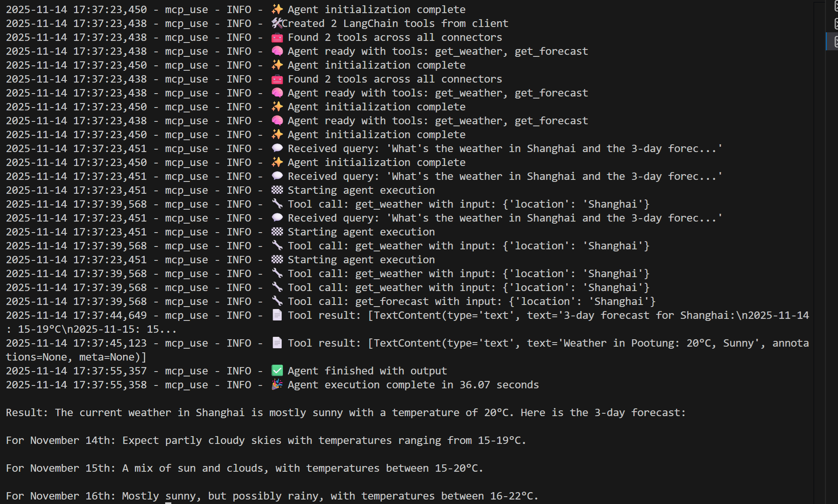The height and width of the screenshot is (504, 838).
Task: Click the page icon on the '3-day forecast for Shanghai' result line
Action: point(277,315)
